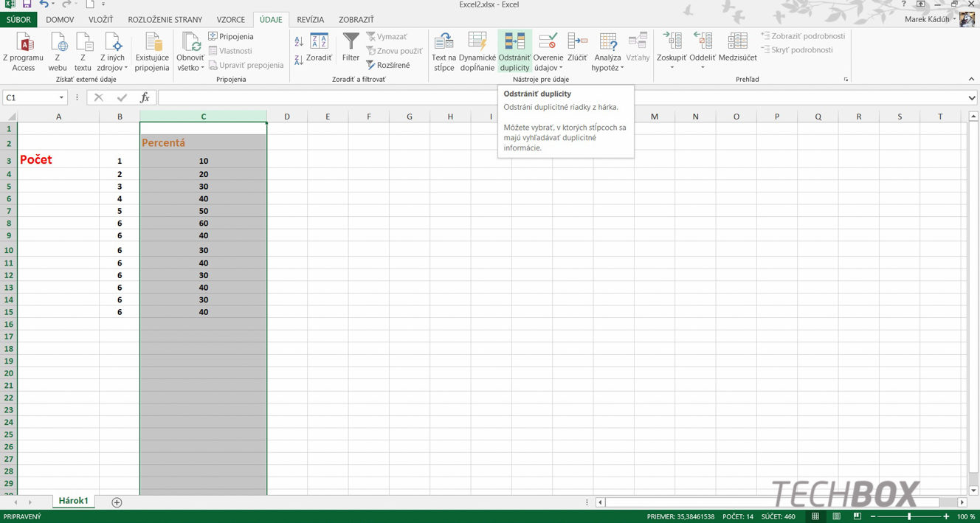Open the Help question mark
The height and width of the screenshot is (523, 980).
[903, 4]
